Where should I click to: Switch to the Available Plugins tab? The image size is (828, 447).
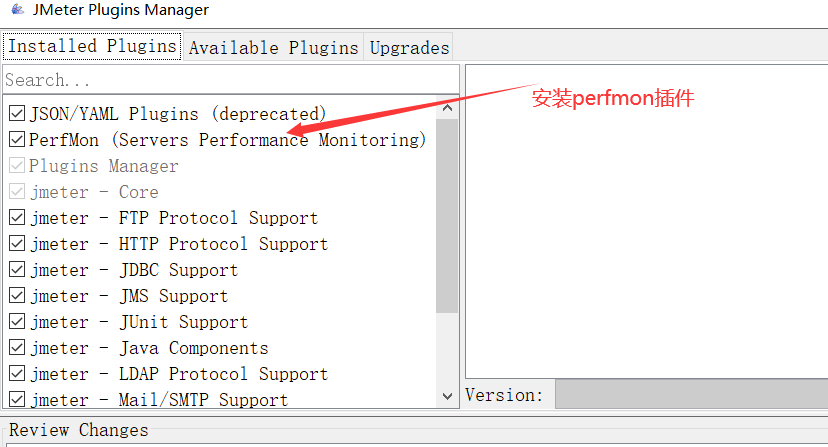click(273, 47)
